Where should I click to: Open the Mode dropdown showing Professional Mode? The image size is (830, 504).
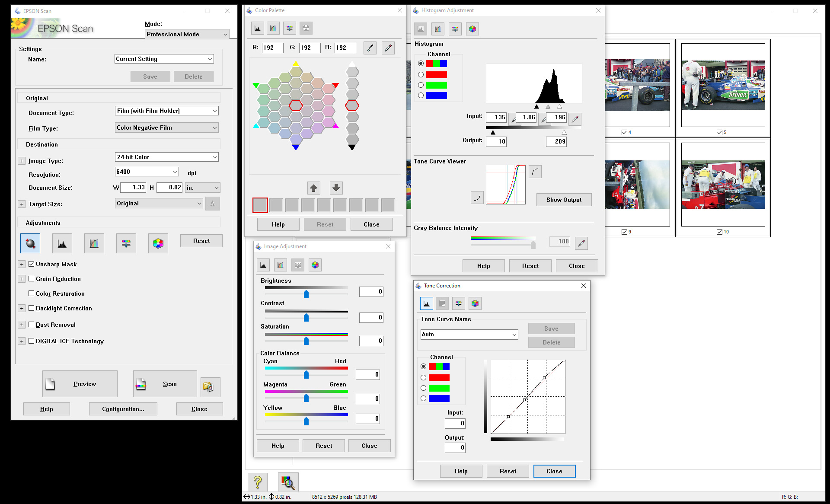pos(187,34)
